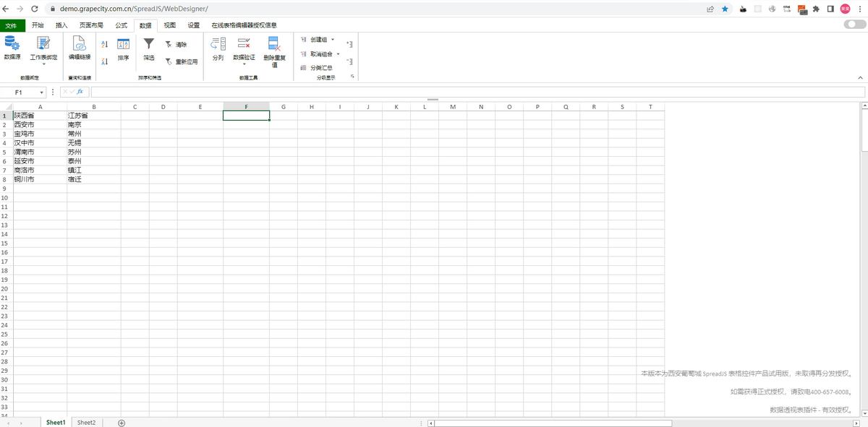868x427 pixels.
Task: Open the 编辑链接 edit links tool
Action: (x=80, y=49)
